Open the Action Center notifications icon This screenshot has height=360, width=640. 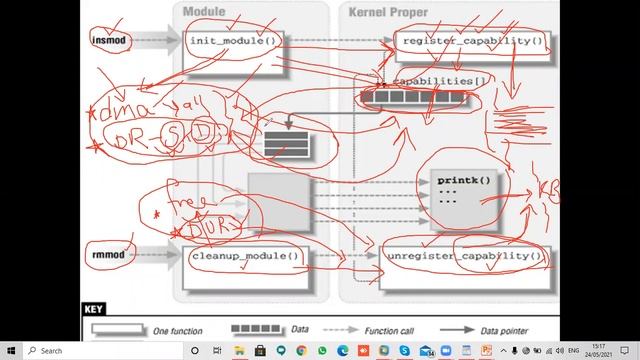coord(624,351)
